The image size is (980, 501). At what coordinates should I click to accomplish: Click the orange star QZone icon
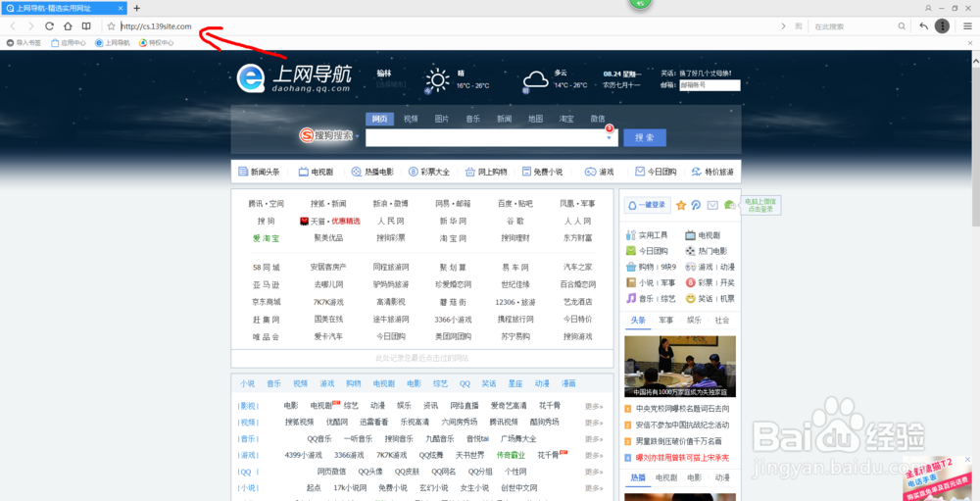click(681, 205)
